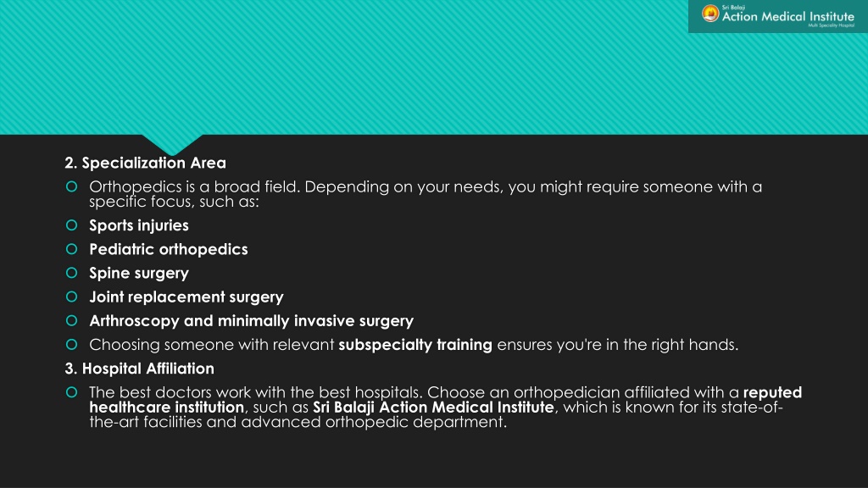Click bullet circle beside 'The best doctors' paragraph
The image size is (868, 488).
pos(71,392)
